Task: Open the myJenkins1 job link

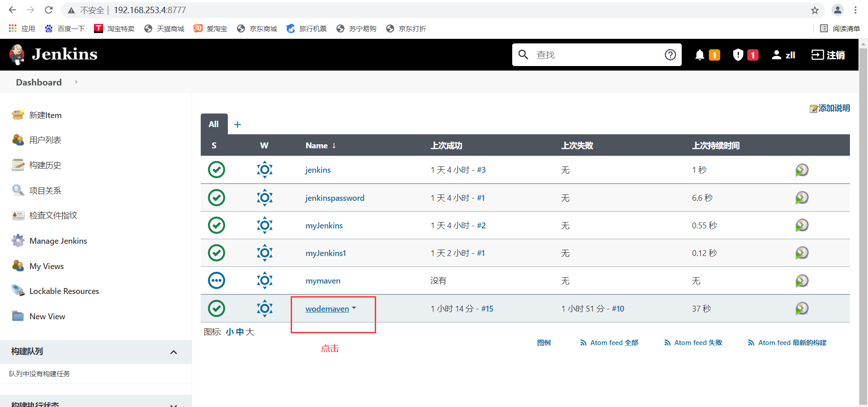Action: point(325,253)
